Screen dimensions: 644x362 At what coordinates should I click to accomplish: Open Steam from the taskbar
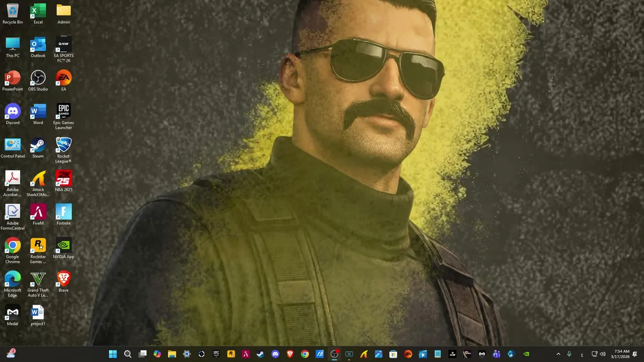[x=260, y=354]
